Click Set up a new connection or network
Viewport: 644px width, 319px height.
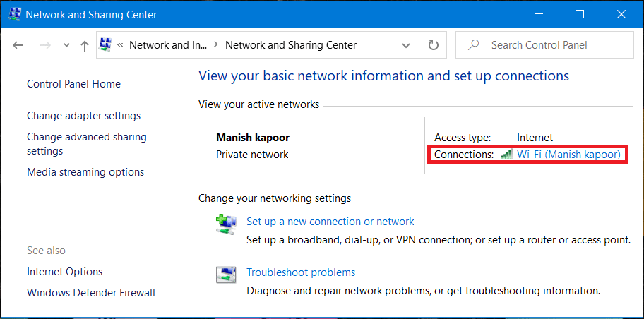click(x=330, y=222)
